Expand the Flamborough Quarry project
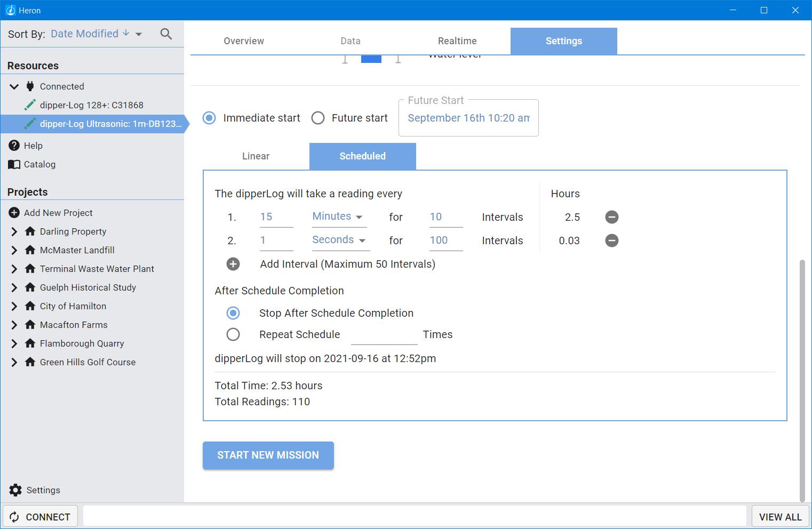The width and height of the screenshot is (812, 529). tap(14, 343)
